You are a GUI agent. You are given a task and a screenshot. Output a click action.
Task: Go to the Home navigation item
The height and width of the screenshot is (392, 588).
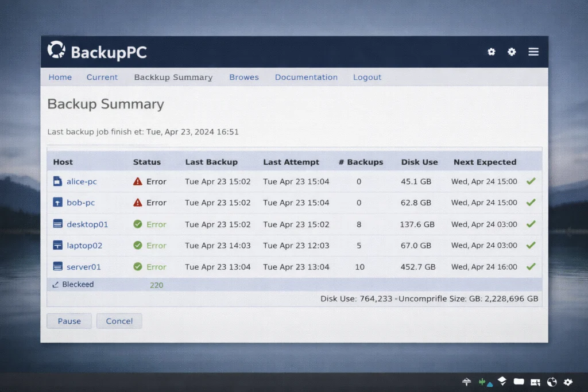[60, 77]
